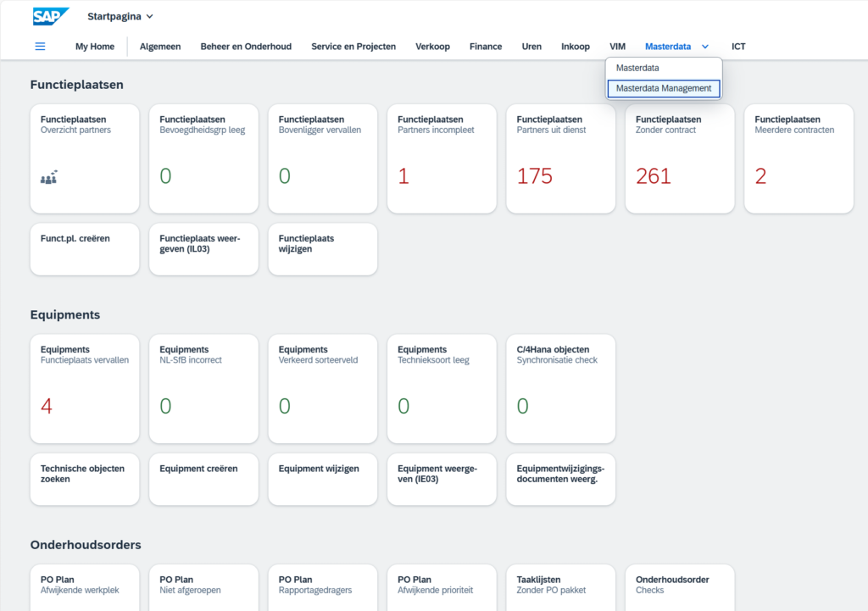Open the C/4Hana objecten Synchronisatie check tile
868x611 pixels.
[561, 388]
